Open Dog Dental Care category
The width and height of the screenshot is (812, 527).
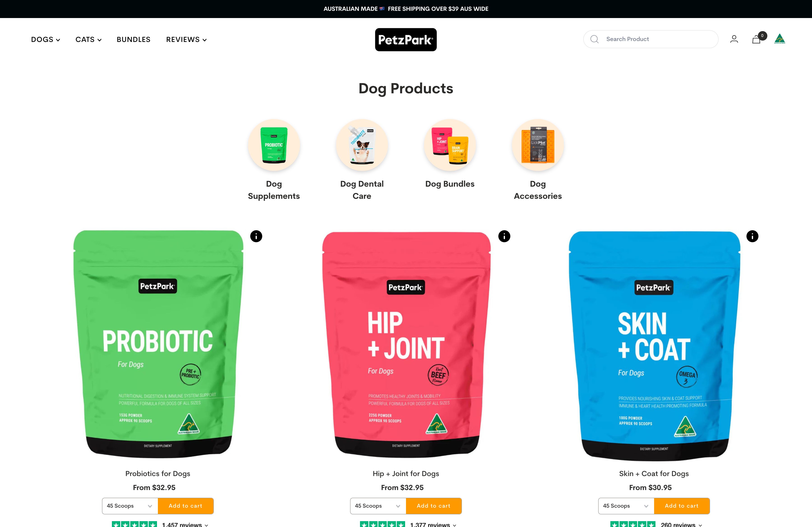click(362, 145)
